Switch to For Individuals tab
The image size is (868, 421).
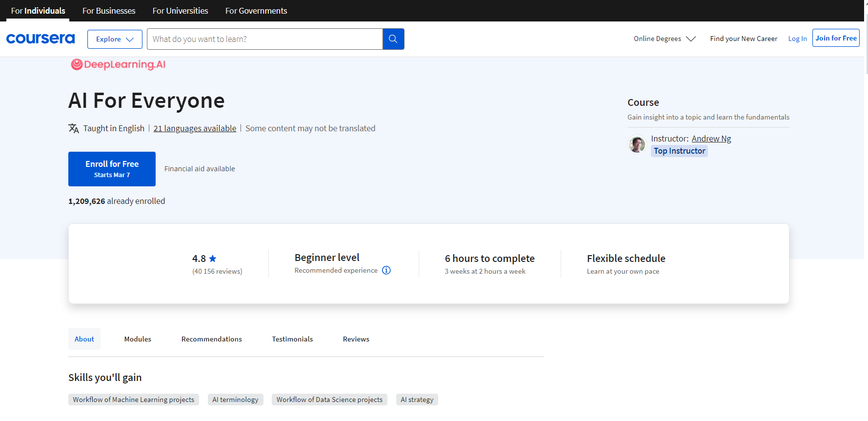pos(38,11)
